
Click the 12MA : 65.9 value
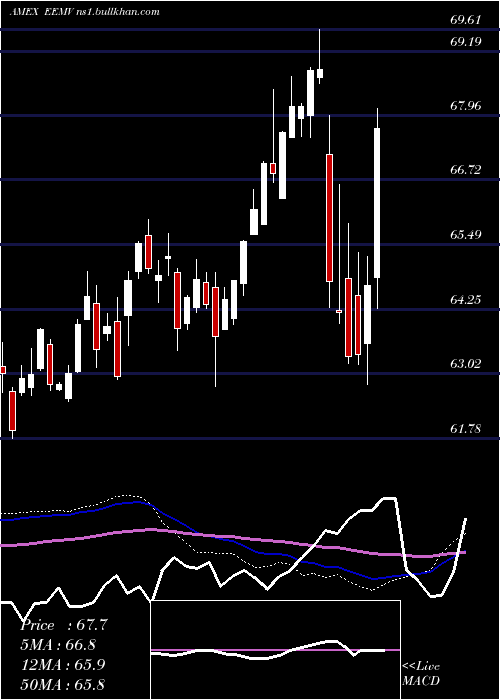click(62, 665)
